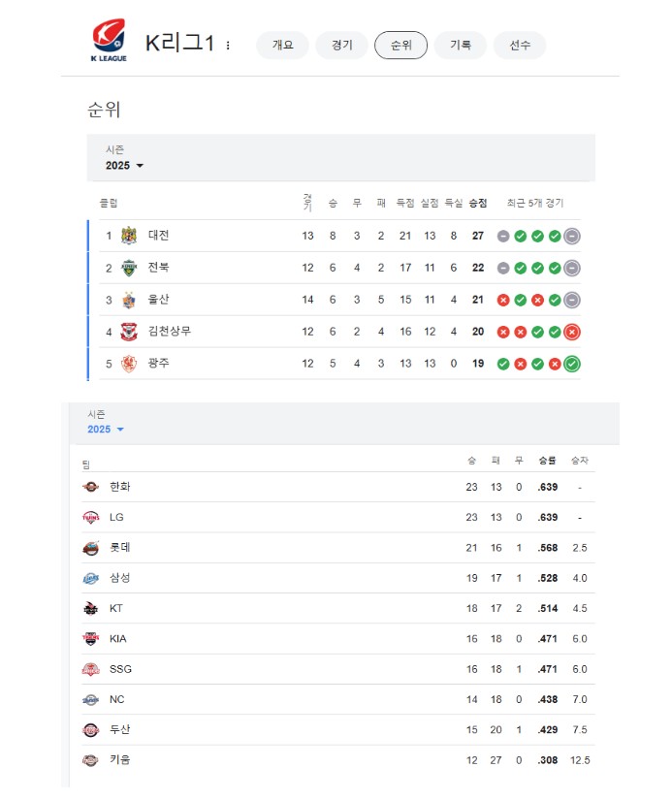672x800 pixels.
Task: Select the 전북 team crest icon
Action: pos(129,268)
